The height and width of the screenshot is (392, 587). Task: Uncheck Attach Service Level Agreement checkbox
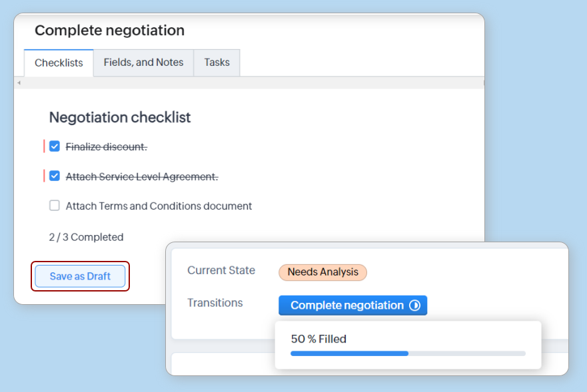tap(55, 176)
